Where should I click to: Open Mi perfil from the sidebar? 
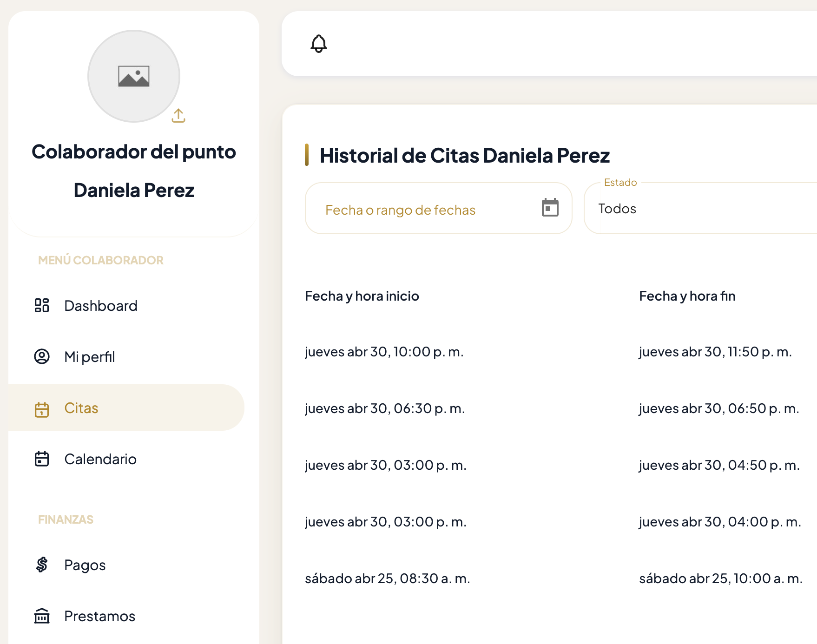(90, 357)
